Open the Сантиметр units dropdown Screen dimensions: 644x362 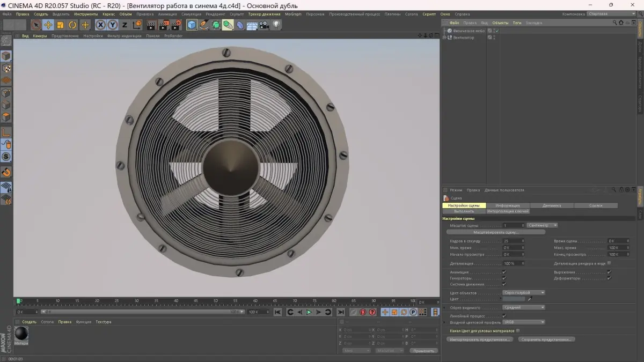[x=543, y=225]
